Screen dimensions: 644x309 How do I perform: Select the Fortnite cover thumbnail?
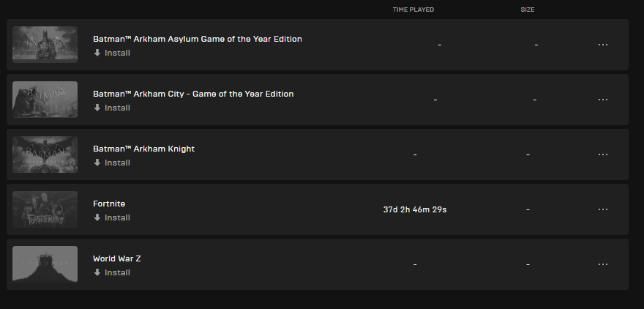point(45,209)
